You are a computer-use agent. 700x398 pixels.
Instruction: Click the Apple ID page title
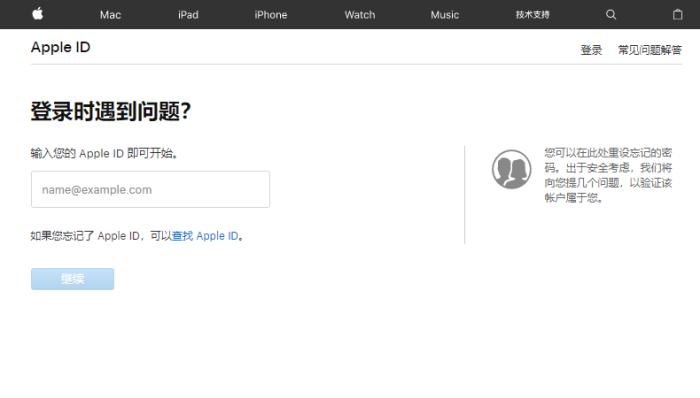click(61, 47)
